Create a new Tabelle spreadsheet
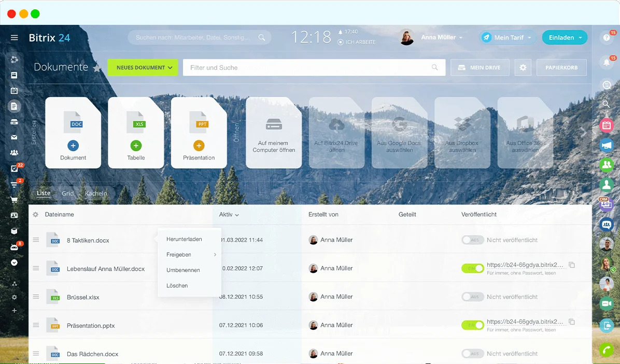 [x=136, y=133]
